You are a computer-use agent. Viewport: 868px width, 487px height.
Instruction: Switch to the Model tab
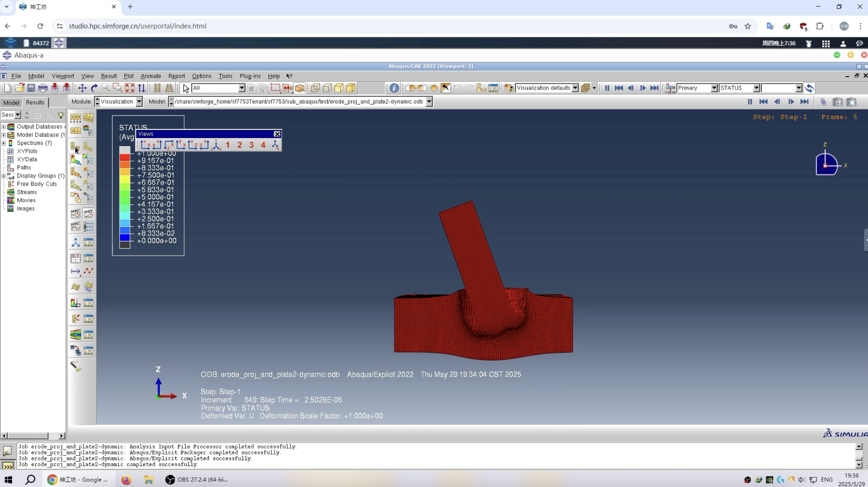point(11,102)
